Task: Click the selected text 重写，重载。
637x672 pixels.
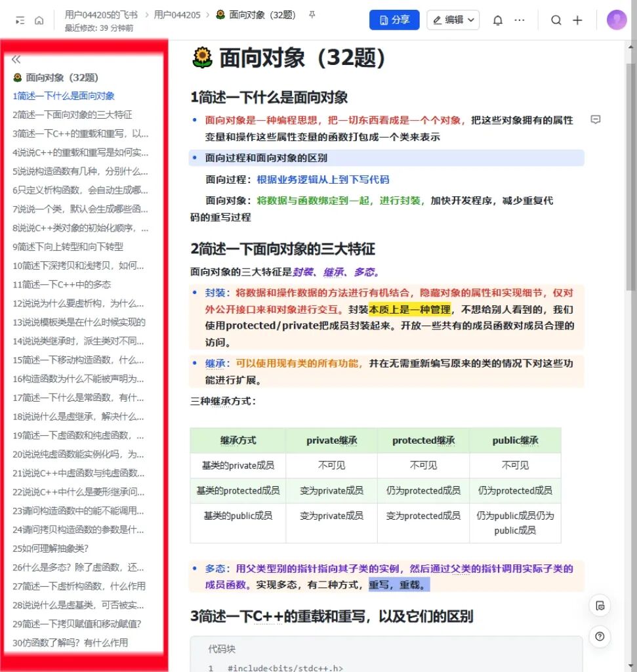Action: coord(399,585)
